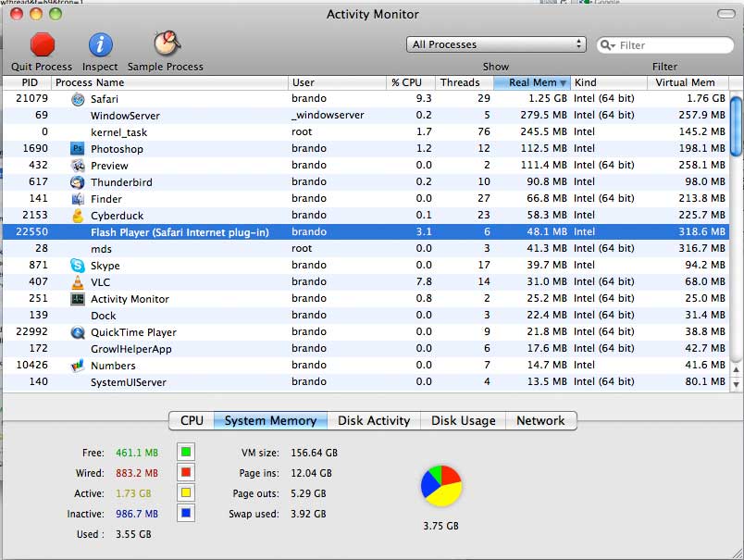The width and height of the screenshot is (744, 560).
Task: Select the Dock process row
Action: pos(366,315)
